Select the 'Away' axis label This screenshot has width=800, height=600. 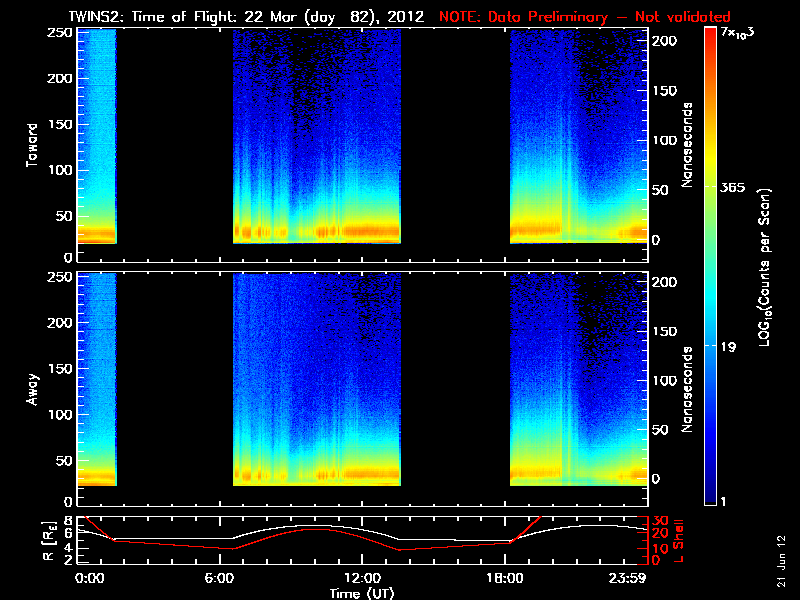tap(32, 389)
